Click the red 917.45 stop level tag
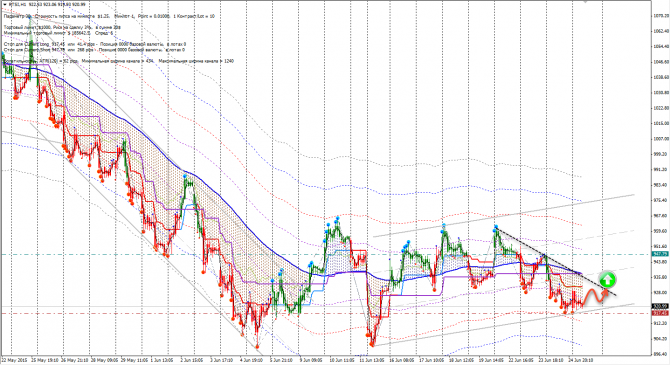This screenshot has width=670, height=365. (660, 313)
